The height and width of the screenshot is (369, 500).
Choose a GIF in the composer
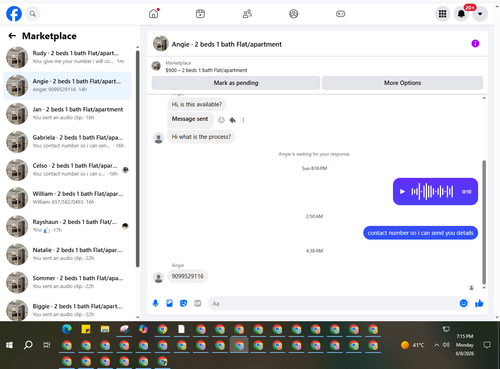[x=198, y=303]
